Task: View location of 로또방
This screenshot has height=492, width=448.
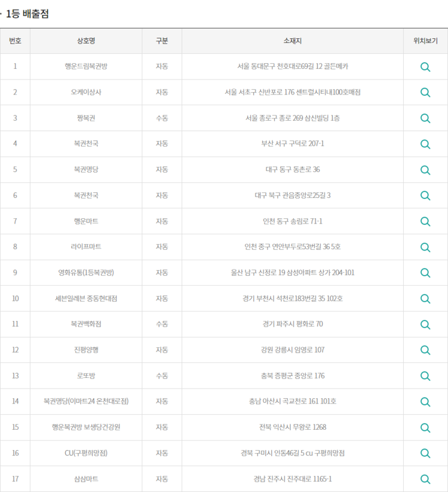Action: tap(425, 376)
